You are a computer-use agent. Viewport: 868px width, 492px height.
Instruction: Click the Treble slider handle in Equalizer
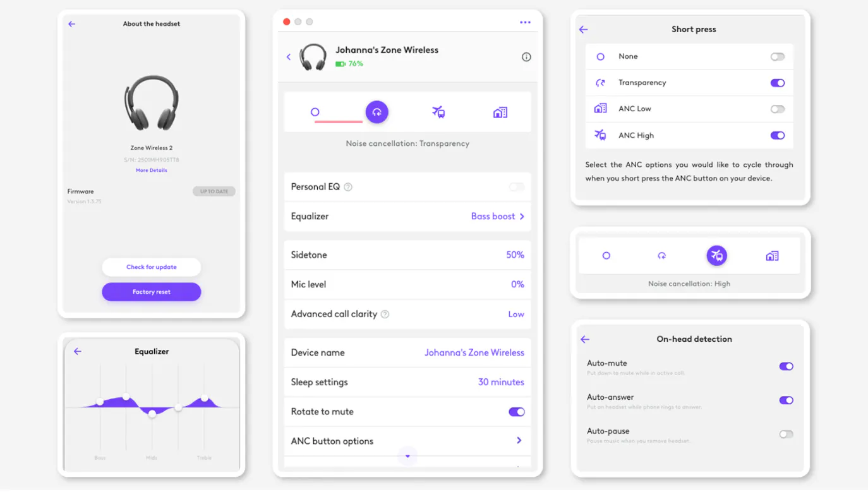tap(205, 399)
